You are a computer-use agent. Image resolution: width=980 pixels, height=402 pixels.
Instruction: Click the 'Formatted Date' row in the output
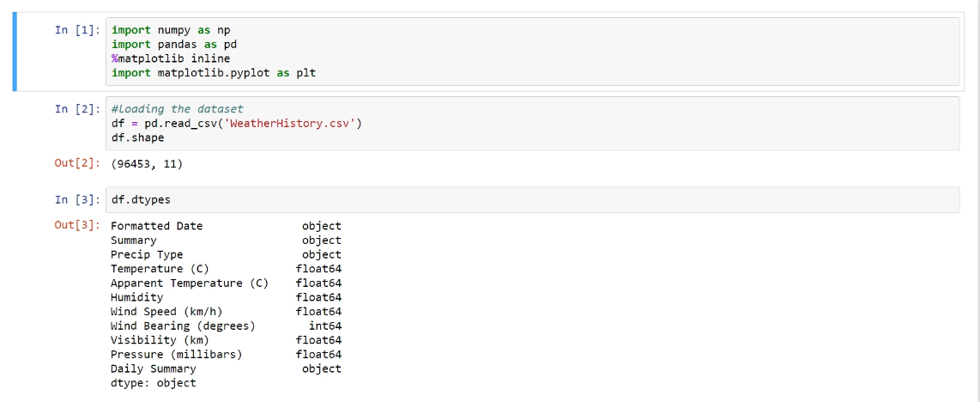(157, 226)
